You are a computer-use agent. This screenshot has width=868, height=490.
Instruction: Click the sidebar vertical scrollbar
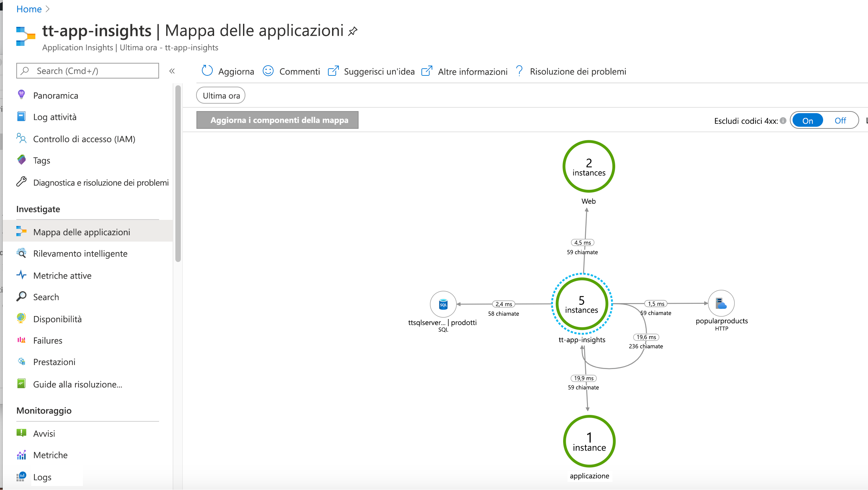[x=178, y=174]
